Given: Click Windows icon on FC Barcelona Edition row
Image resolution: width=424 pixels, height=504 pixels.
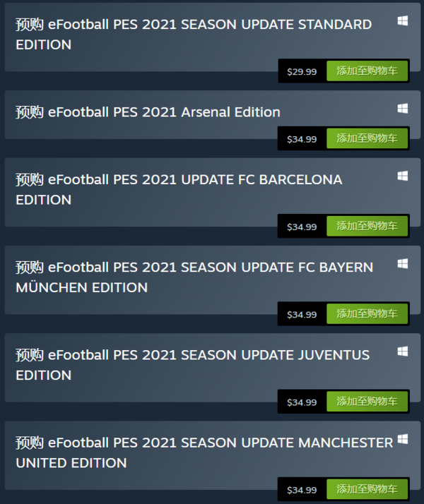Looking at the screenshot, I should click(402, 176).
